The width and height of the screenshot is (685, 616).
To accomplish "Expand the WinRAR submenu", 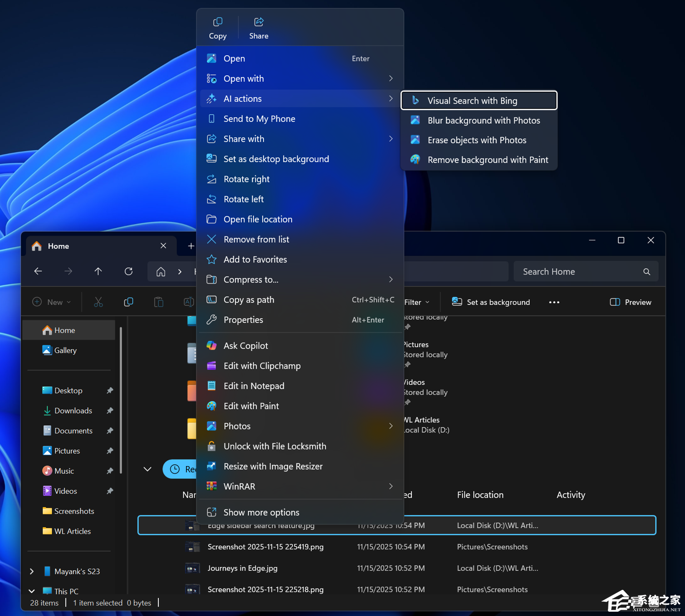I will pyautogui.click(x=300, y=487).
